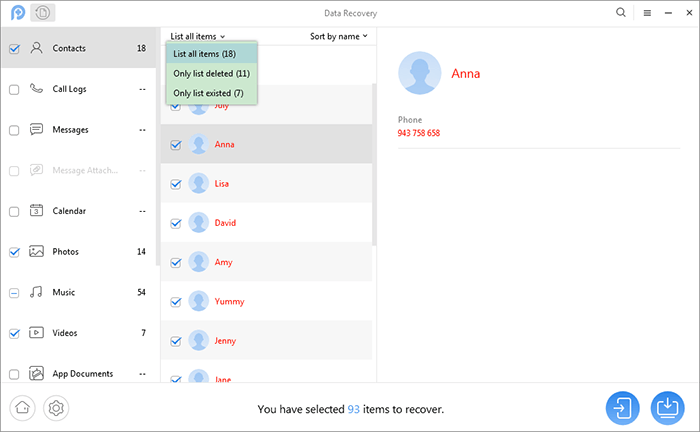The image size is (700, 432).
Task: Select the contact named Jenny
Action: click(225, 341)
